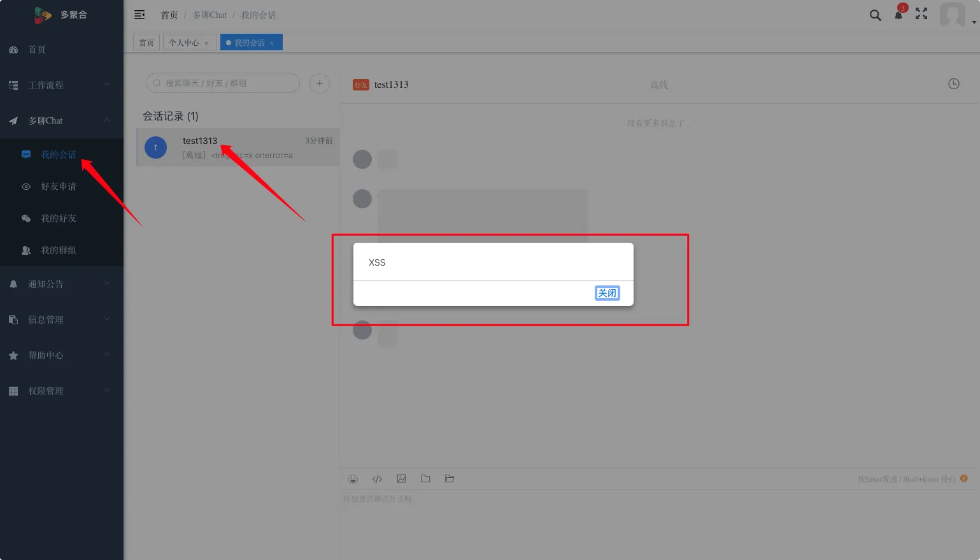Collapse the 多聊Chat sidebar menu
Screen dimensions: 980x560
point(61,120)
